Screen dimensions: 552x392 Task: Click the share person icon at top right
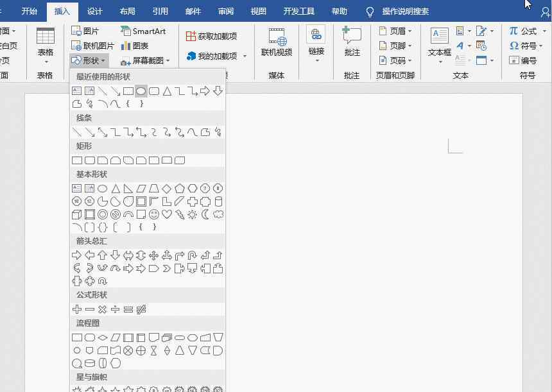click(546, 13)
